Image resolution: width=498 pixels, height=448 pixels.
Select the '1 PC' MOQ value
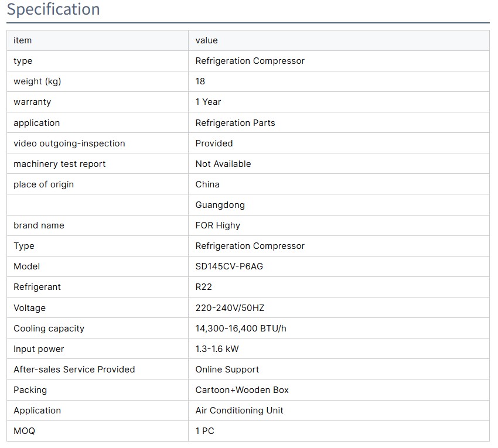click(204, 431)
